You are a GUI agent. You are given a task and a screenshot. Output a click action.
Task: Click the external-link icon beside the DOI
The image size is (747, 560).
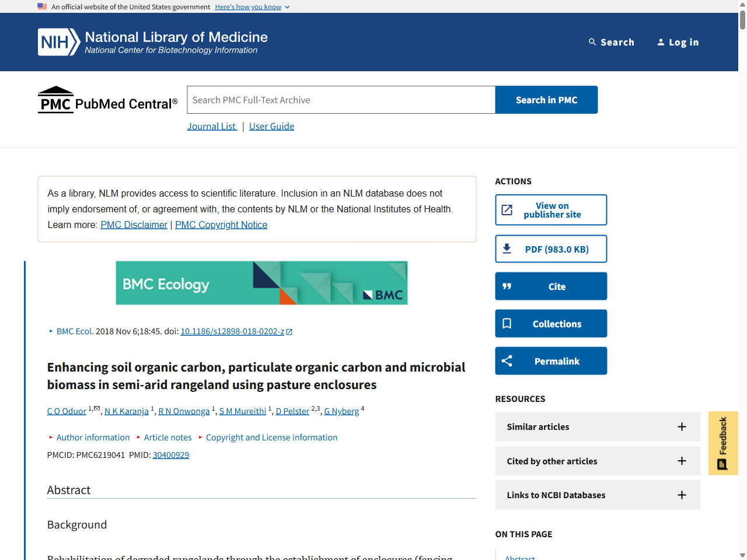coord(288,331)
